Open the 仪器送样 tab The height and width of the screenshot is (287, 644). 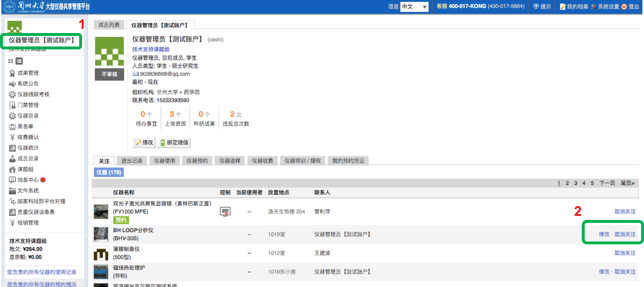click(x=230, y=161)
